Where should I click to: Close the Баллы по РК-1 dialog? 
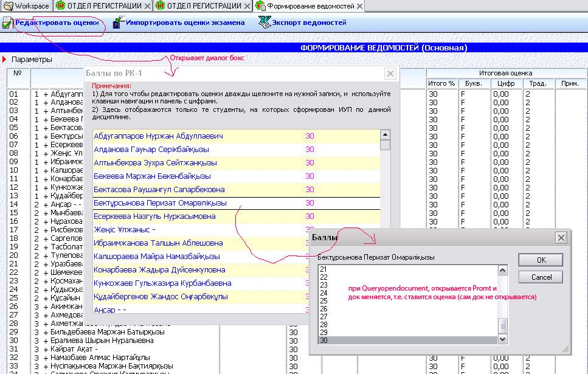point(390,74)
